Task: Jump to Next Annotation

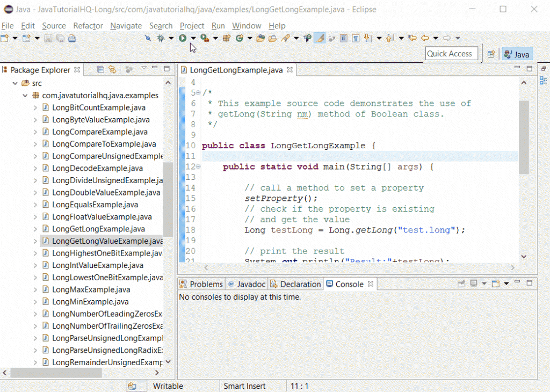Action: point(367,38)
